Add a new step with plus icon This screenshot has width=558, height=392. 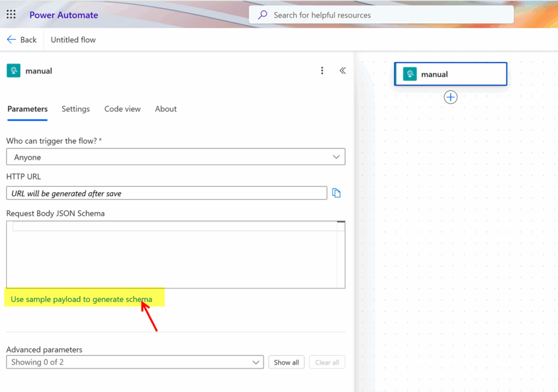tap(451, 97)
